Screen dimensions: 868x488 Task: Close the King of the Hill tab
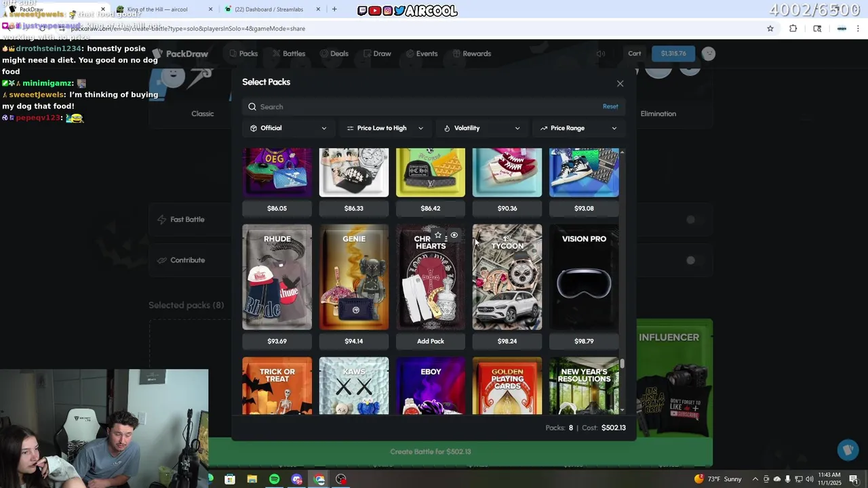coord(210,9)
